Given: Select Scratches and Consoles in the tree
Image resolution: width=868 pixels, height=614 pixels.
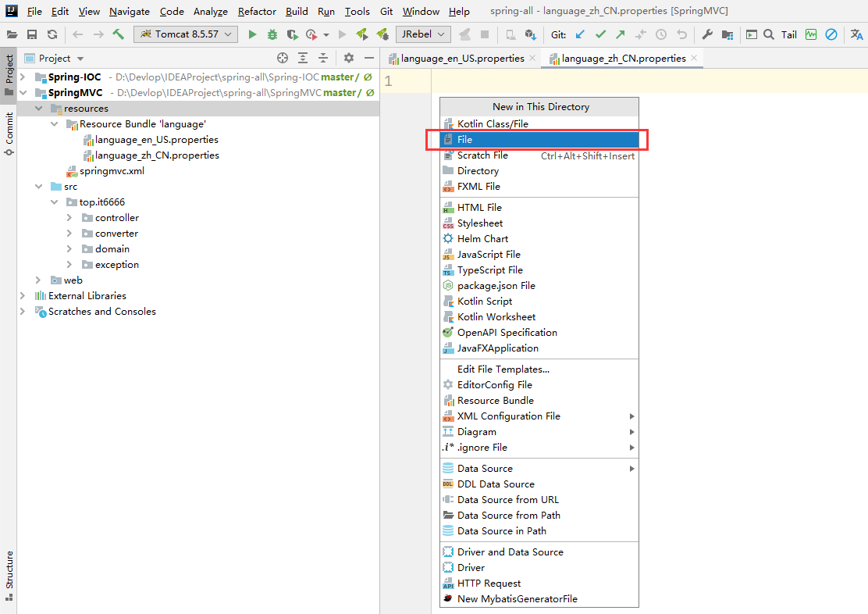Looking at the screenshot, I should (x=101, y=312).
